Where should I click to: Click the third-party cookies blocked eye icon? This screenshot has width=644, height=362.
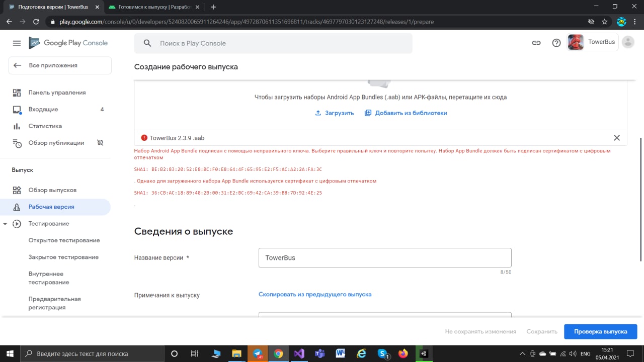pyautogui.click(x=592, y=22)
